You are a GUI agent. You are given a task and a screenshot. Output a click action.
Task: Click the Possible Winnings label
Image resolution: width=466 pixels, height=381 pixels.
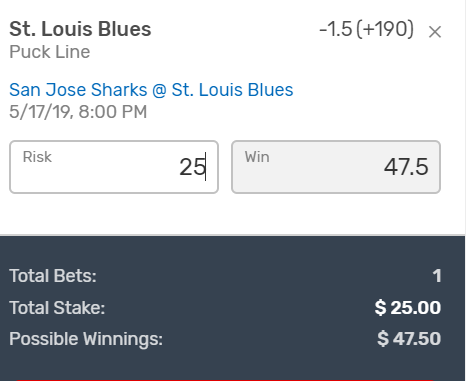[x=86, y=339]
